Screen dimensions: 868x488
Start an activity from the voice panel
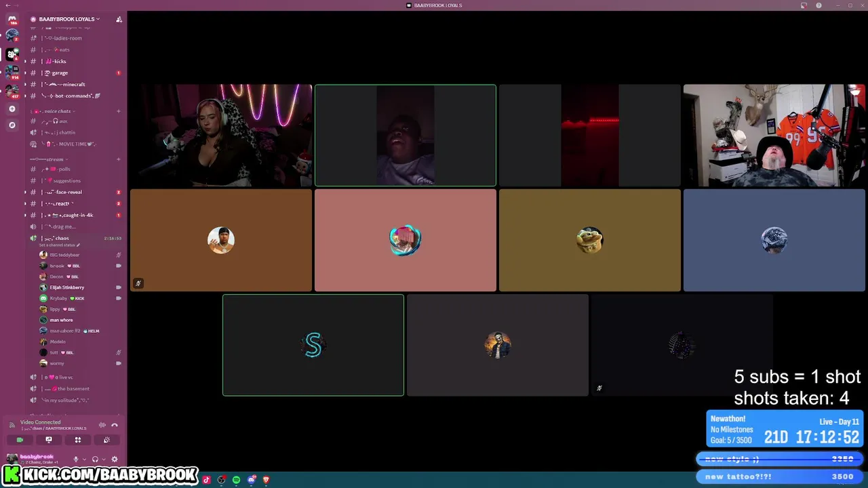point(78,440)
